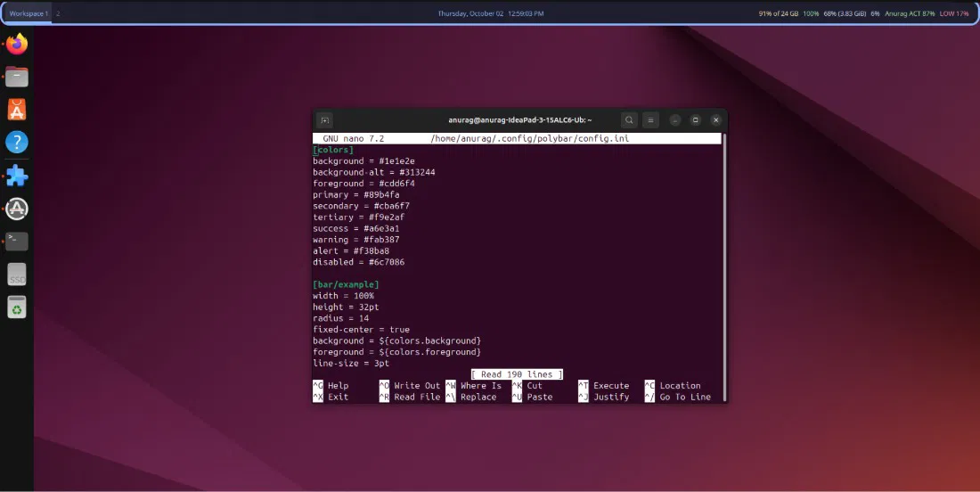Open Software Updater in the dock
Screen dimensions: 980x492
[x=17, y=209]
